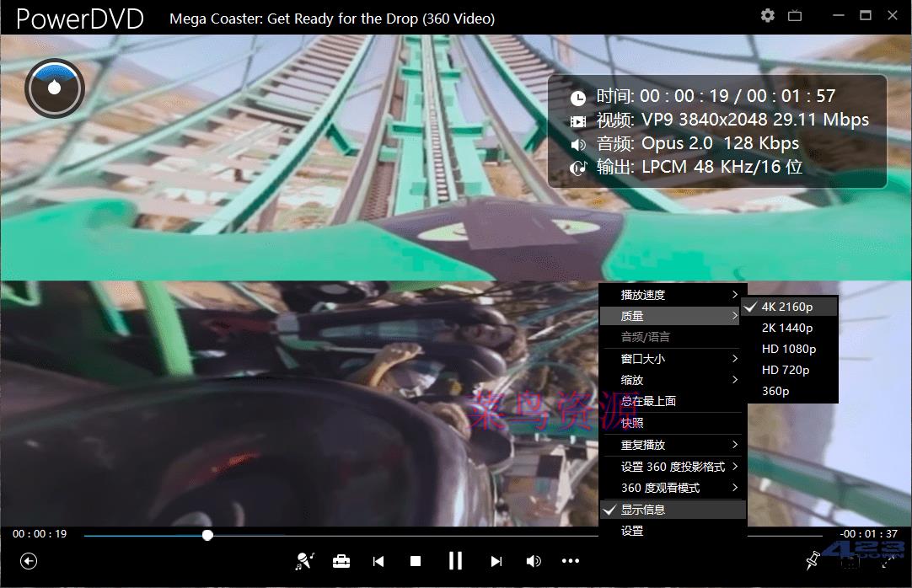
Task: Click the 360 navigation compass in top-left corner
Action: [x=54, y=88]
